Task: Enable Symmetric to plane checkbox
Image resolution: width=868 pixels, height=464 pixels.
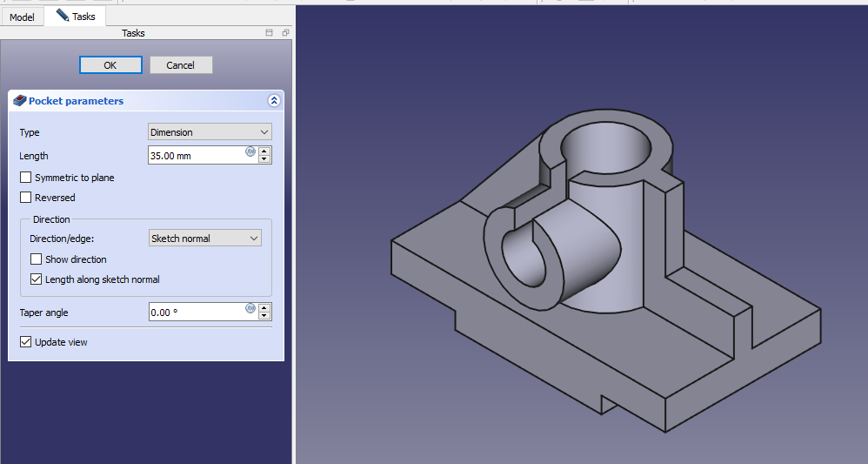Action: coord(26,178)
